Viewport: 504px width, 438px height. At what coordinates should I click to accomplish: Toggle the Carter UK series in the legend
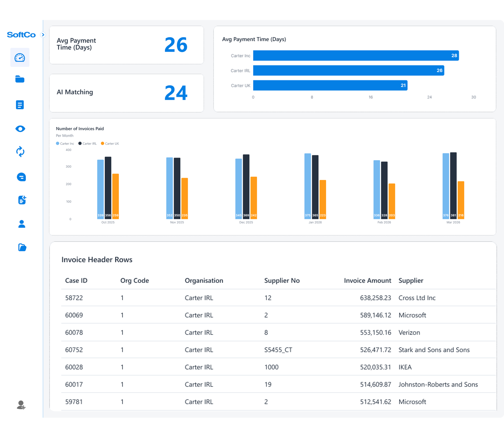click(x=110, y=143)
